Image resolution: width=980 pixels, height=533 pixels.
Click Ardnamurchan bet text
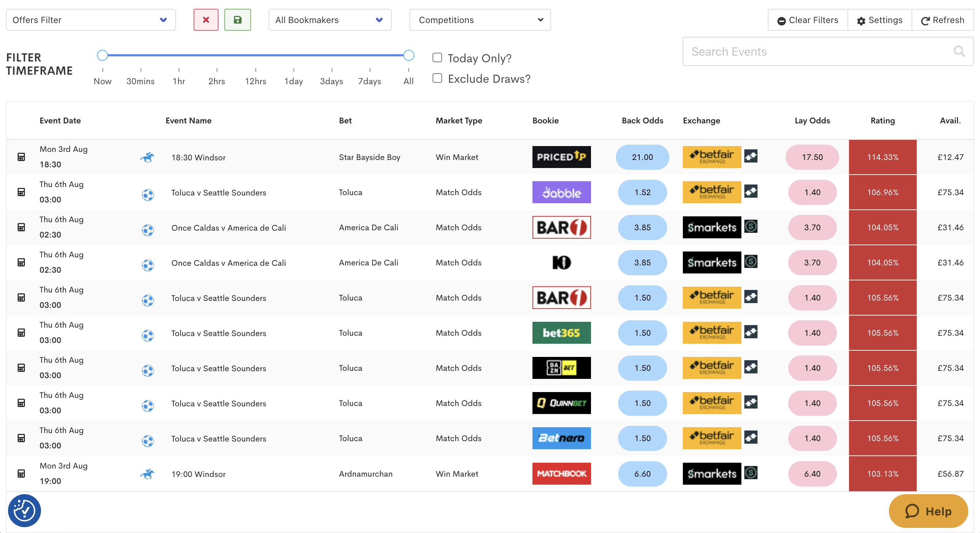[366, 474]
